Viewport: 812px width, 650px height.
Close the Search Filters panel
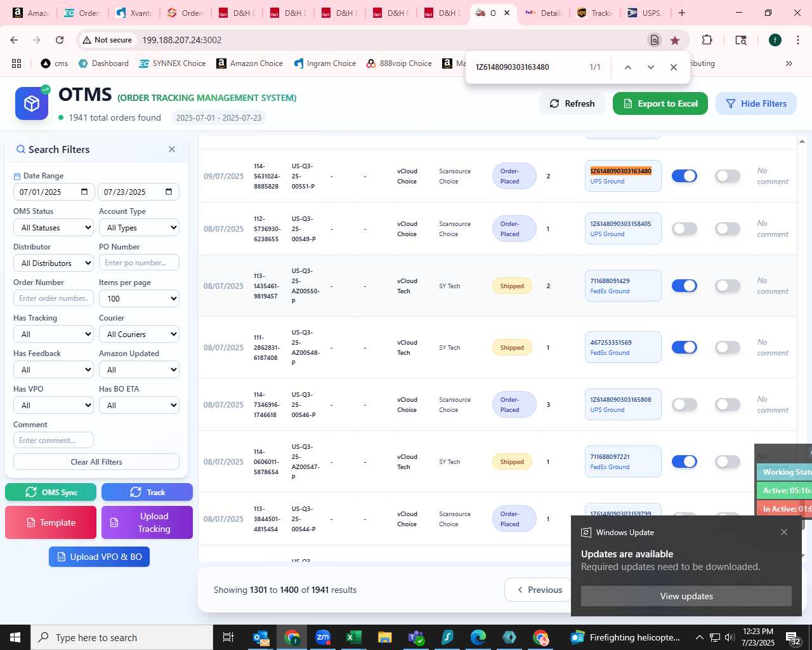coord(172,149)
